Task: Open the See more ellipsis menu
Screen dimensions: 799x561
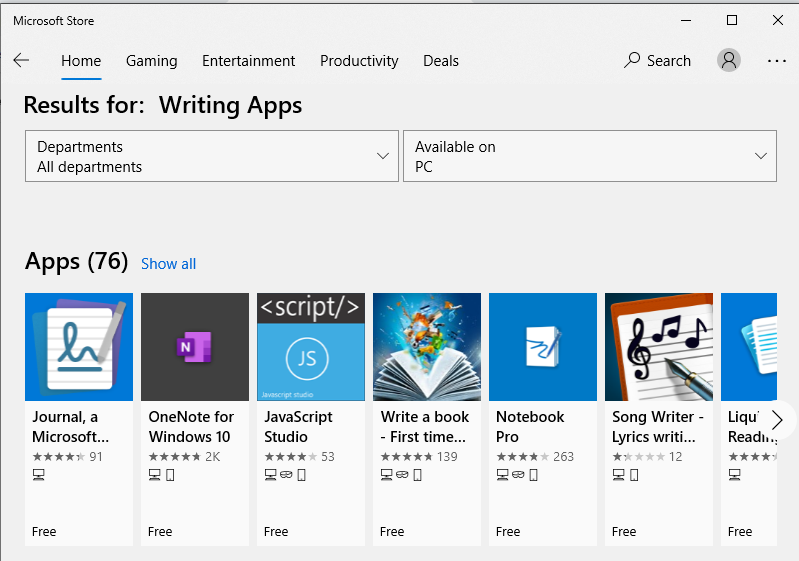Action: [x=777, y=61]
